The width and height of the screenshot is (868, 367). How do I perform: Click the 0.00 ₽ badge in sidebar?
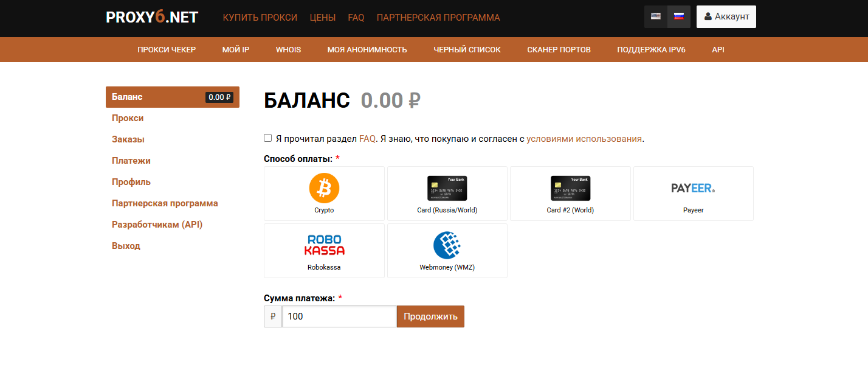click(219, 97)
